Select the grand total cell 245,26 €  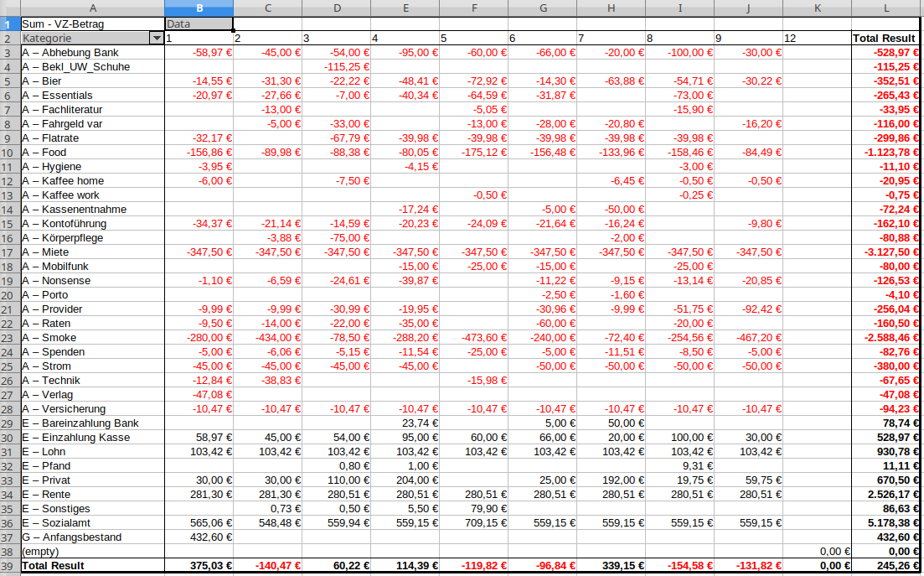[x=885, y=566]
